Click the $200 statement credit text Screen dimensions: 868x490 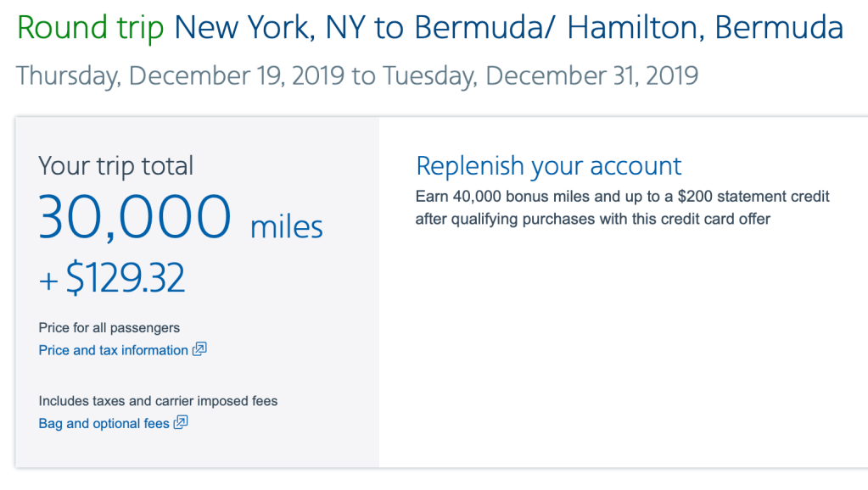pos(742,197)
